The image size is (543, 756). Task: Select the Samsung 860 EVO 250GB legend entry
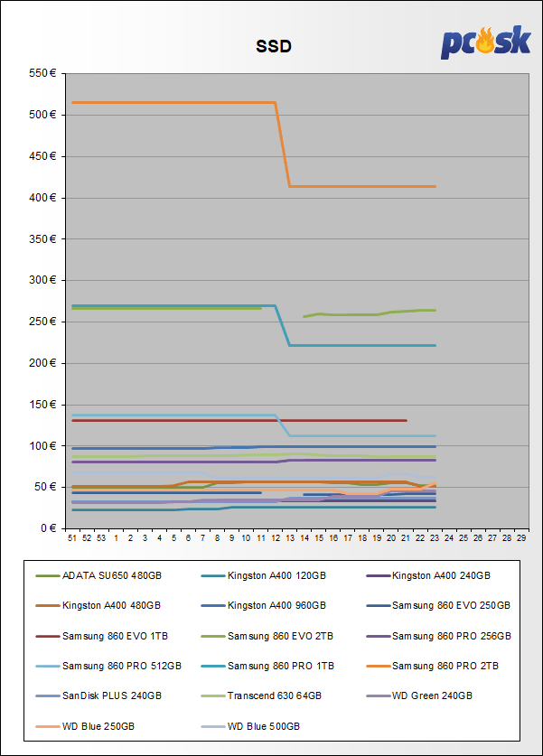pyautogui.click(x=438, y=605)
